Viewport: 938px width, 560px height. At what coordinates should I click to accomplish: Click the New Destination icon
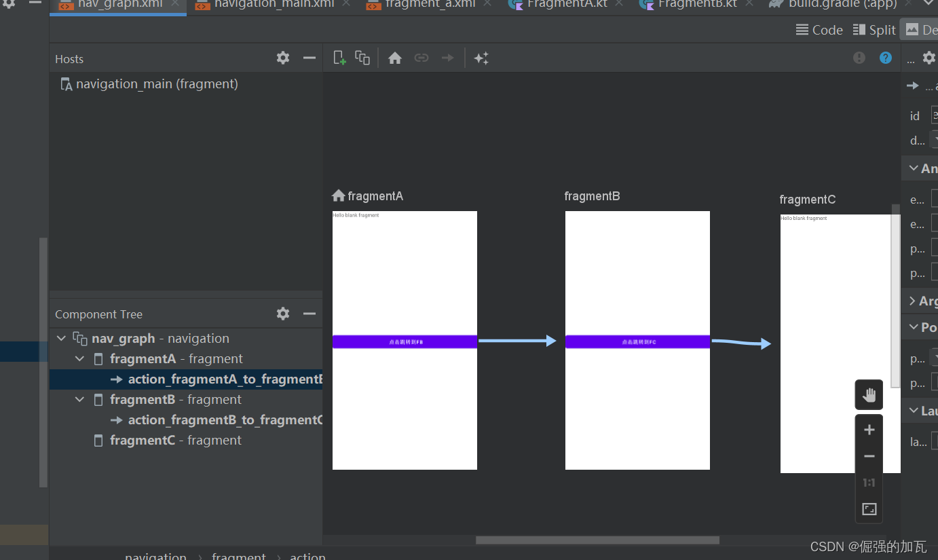(x=340, y=58)
